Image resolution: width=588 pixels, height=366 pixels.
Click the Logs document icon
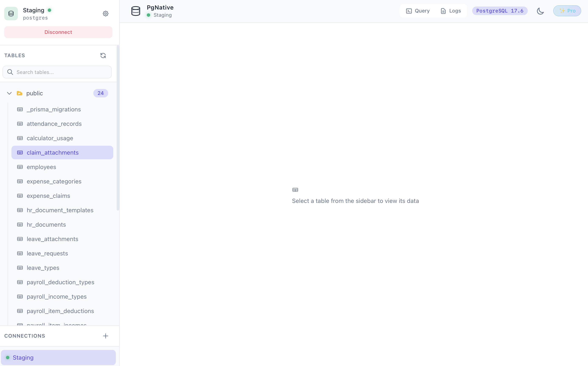click(x=443, y=11)
